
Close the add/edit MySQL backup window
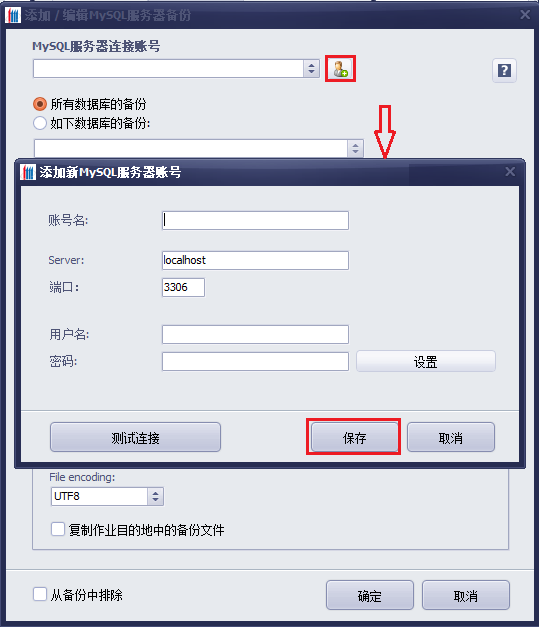click(525, 15)
